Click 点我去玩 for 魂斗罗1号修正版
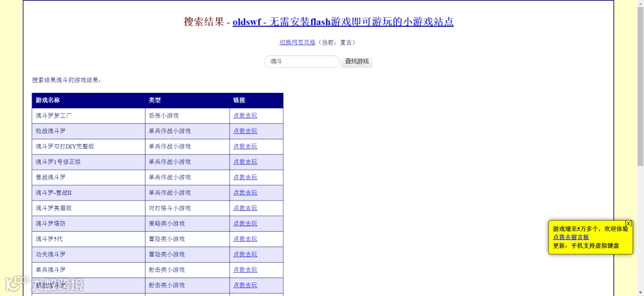The width and height of the screenshot is (644, 296). pos(245,162)
